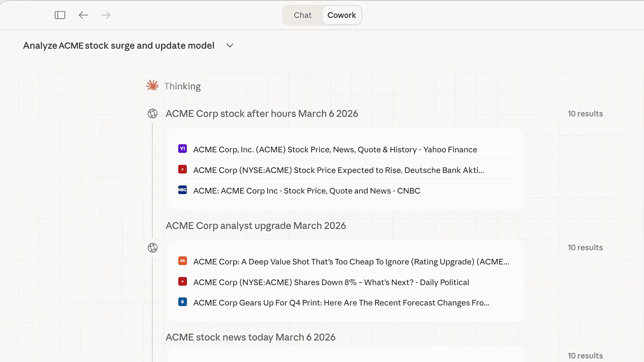This screenshot has width=644, height=362.
Task: Open 'A Deep Value Shot' rating upgrade article
Action: coord(351,262)
